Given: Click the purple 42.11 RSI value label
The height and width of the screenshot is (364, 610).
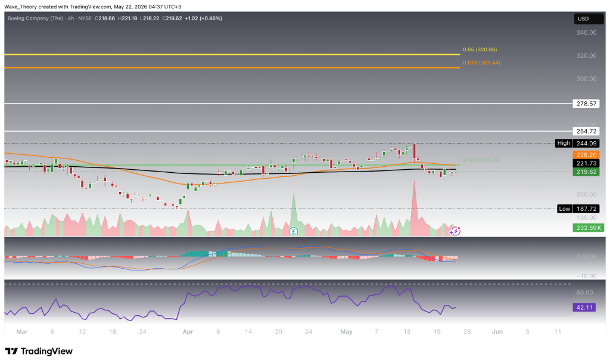Looking at the screenshot, I should pos(584,307).
